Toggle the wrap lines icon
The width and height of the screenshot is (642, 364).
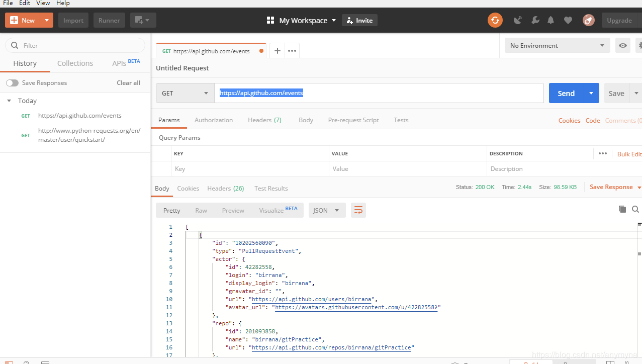358,210
